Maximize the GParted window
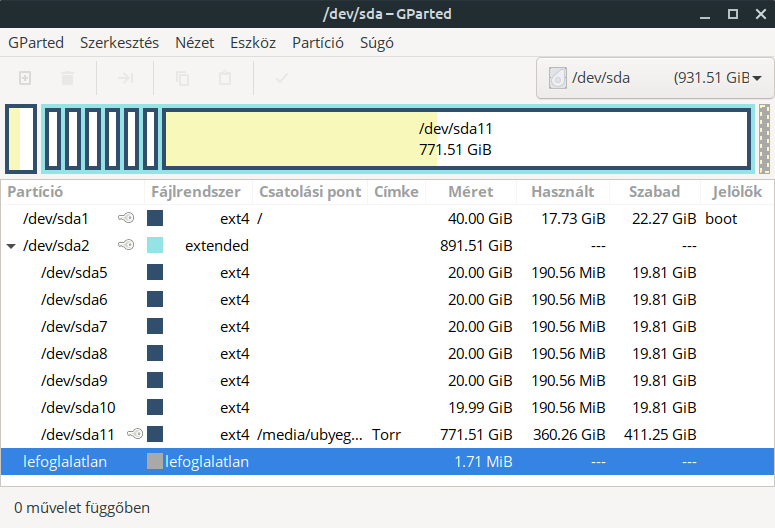Image resolution: width=775 pixels, height=528 pixels. (x=733, y=14)
